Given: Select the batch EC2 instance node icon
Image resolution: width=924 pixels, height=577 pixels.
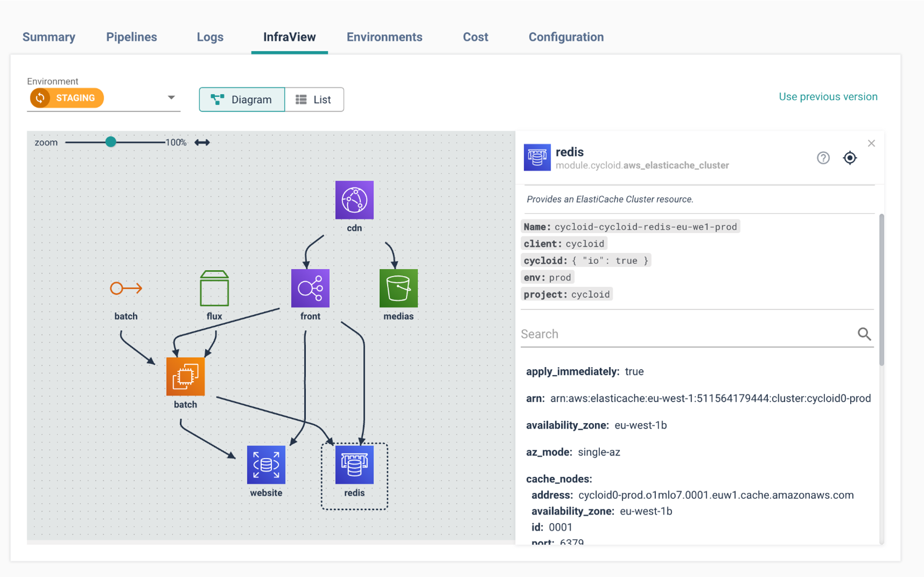Looking at the screenshot, I should pos(185,376).
